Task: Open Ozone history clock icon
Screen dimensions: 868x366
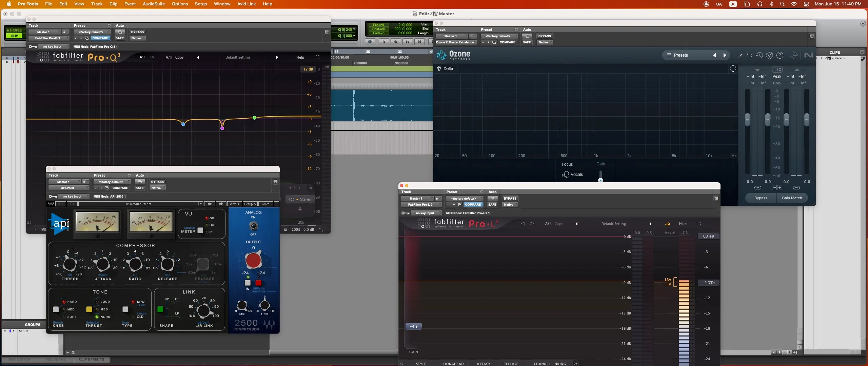Action: (x=759, y=55)
